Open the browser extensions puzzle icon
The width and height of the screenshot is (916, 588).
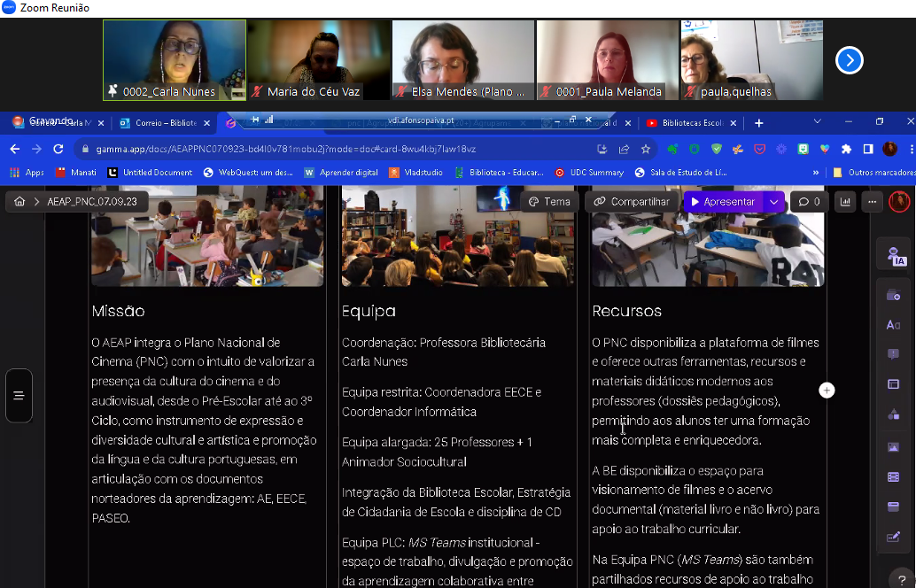[847, 149]
